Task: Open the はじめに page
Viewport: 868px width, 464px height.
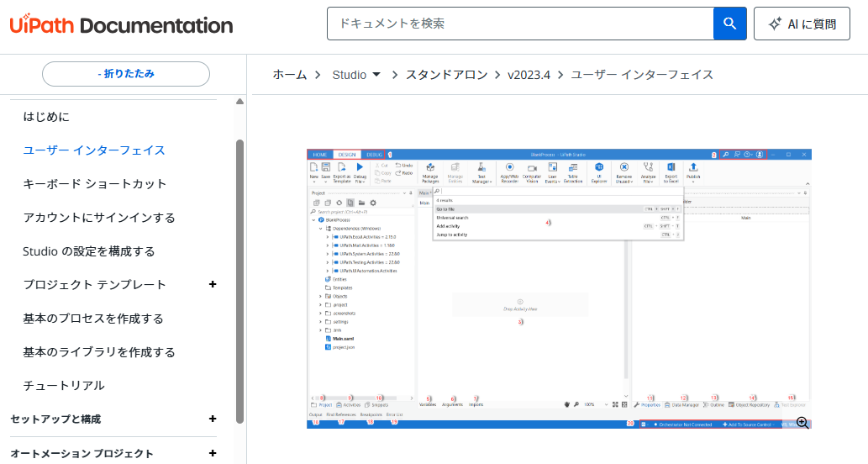Action: pyautogui.click(x=46, y=117)
